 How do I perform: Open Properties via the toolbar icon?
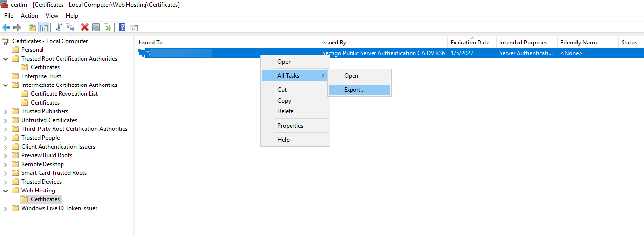[x=96, y=28]
